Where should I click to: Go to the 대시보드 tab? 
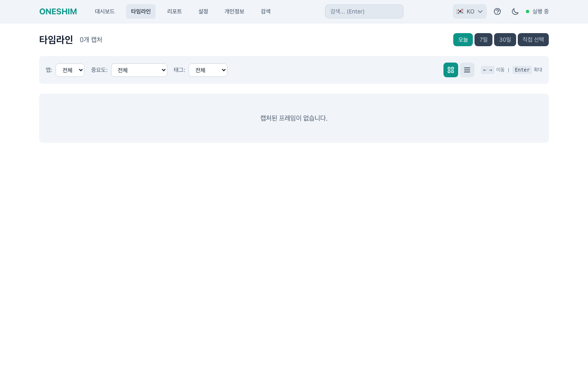(105, 11)
